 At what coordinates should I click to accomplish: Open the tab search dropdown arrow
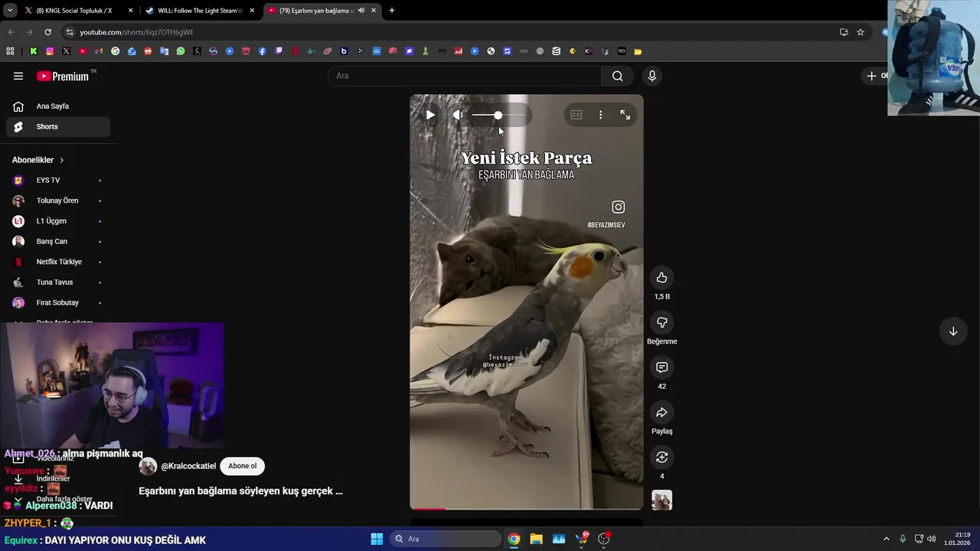(x=9, y=11)
